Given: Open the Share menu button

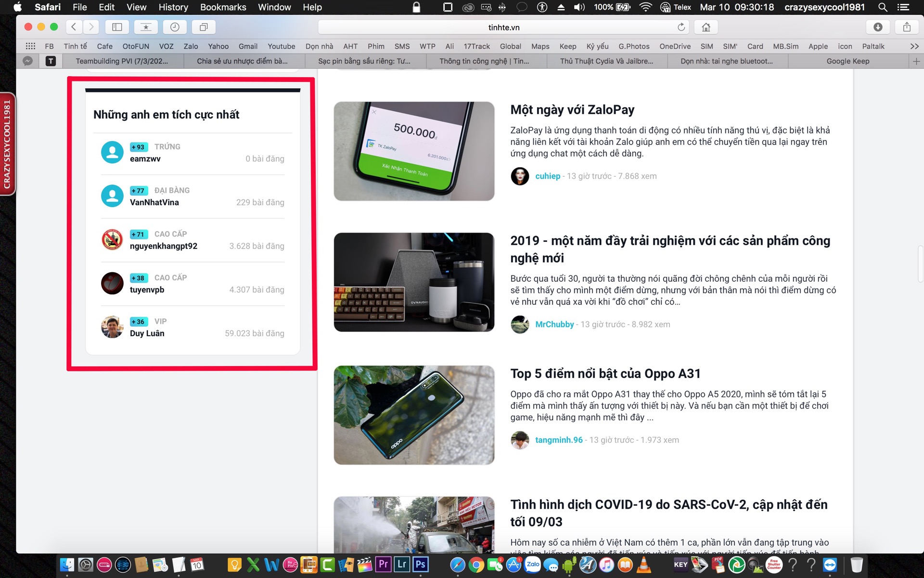Looking at the screenshot, I should [x=907, y=27].
